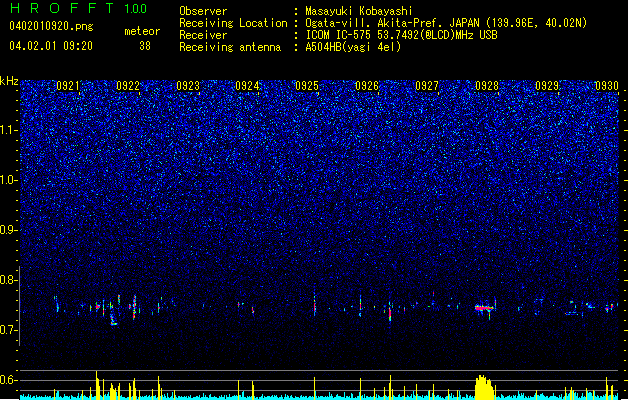Click the kHz axis unit label
Screen dimensions: 629x400
9,81
